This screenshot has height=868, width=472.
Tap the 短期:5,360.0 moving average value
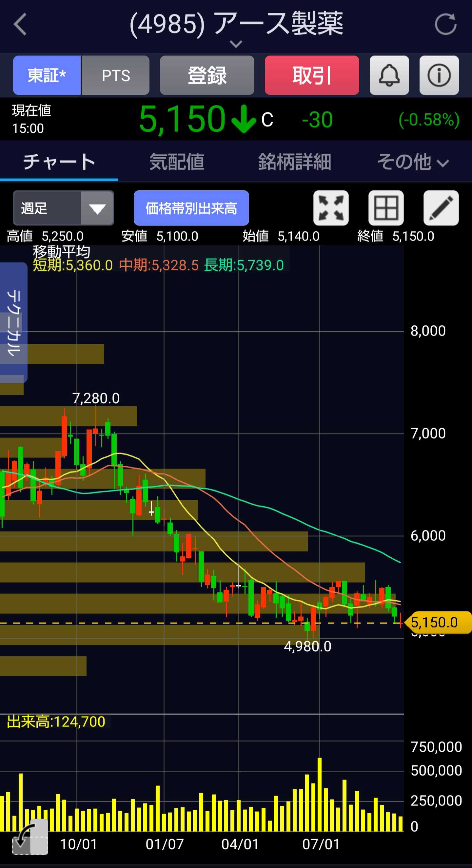[x=73, y=265]
